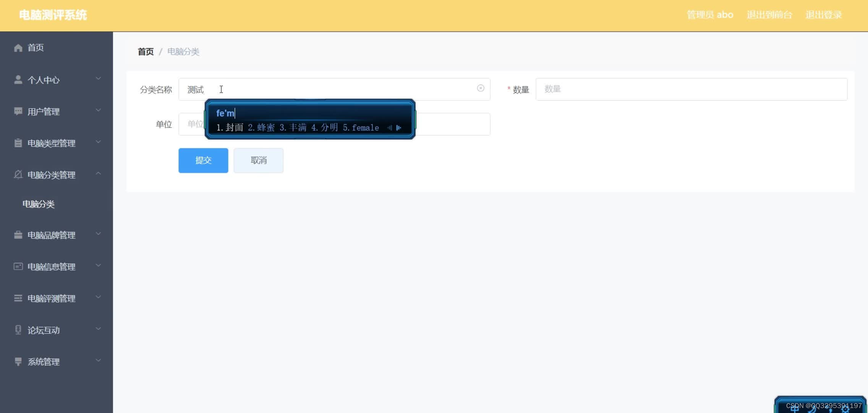Expand the 个人中心 menu chevron
The image size is (868, 413).
tap(98, 78)
